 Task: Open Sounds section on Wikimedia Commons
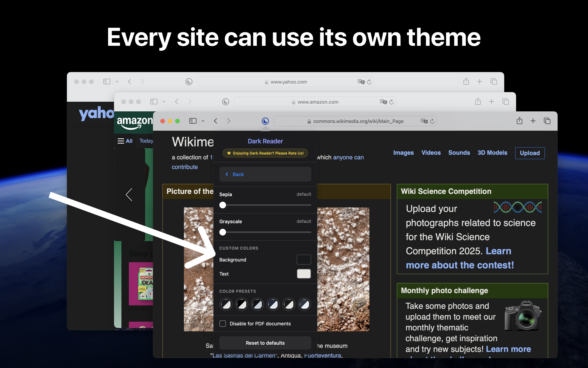coord(459,153)
